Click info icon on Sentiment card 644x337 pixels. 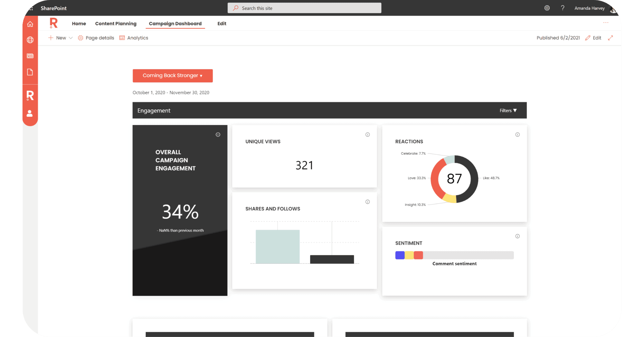pos(517,236)
